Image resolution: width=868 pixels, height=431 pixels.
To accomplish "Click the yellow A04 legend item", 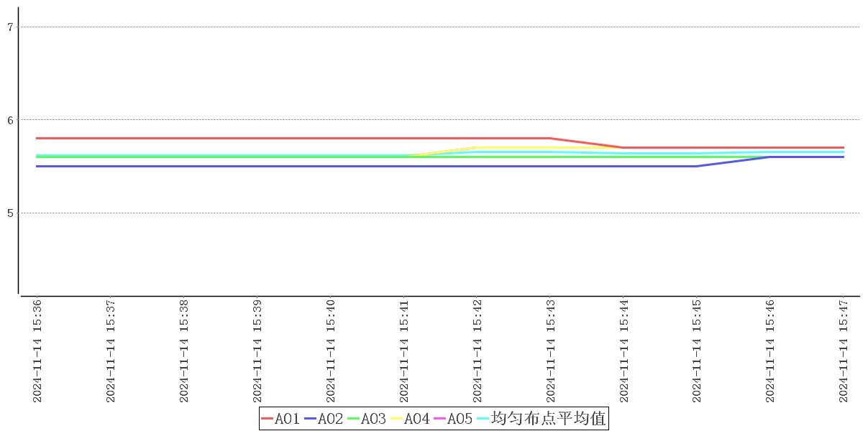I will click(x=410, y=419).
